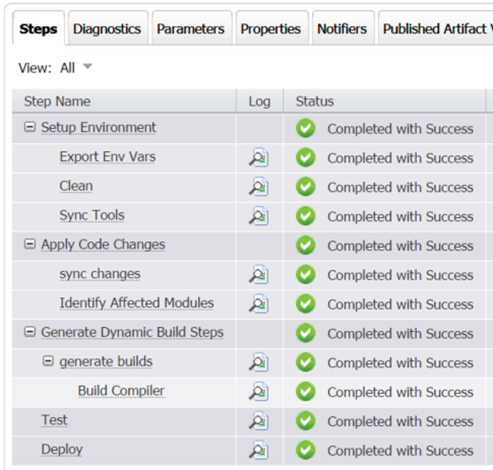Open the Test step log icon
Screen dimensions: 493x470
click(x=259, y=421)
